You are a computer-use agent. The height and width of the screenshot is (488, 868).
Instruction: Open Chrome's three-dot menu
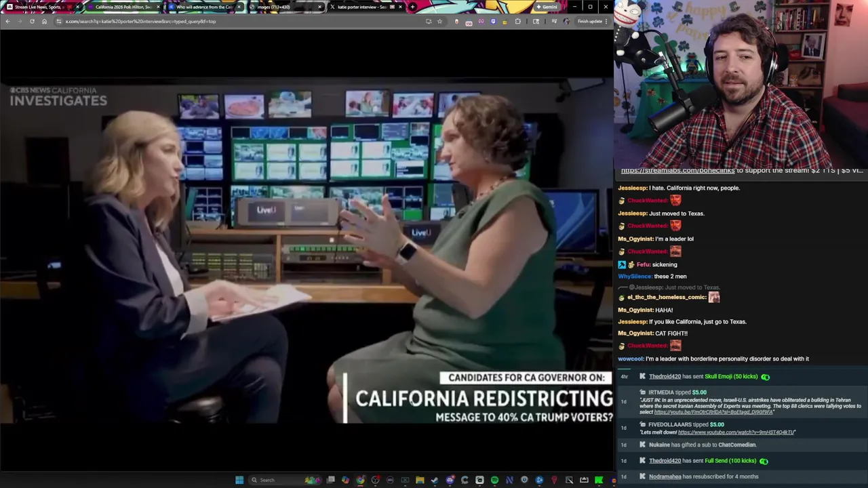[606, 21]
